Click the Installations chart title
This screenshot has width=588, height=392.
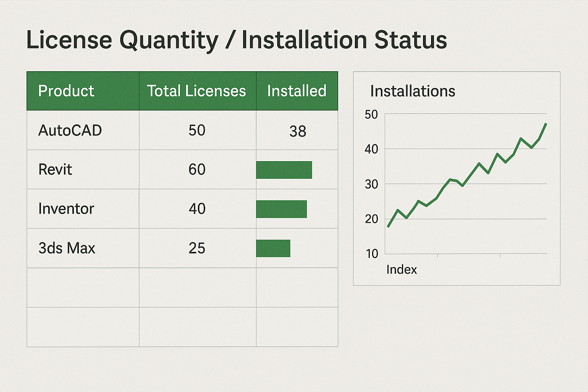pos(413,91)
